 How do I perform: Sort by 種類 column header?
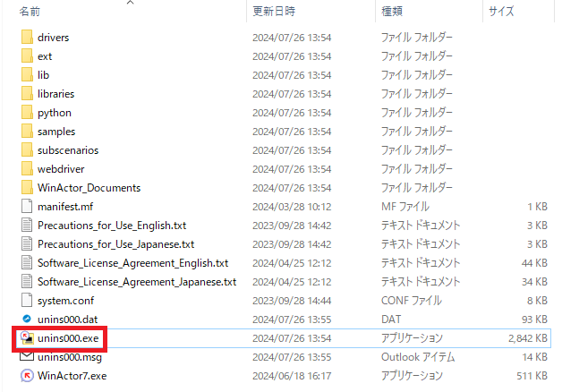click(x=392, y=11)
